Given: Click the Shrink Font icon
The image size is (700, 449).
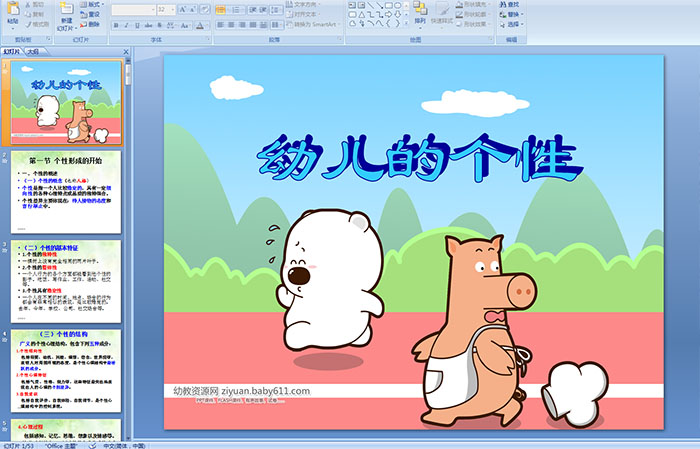Looking at the screenshot, I should tap(192, 10).
